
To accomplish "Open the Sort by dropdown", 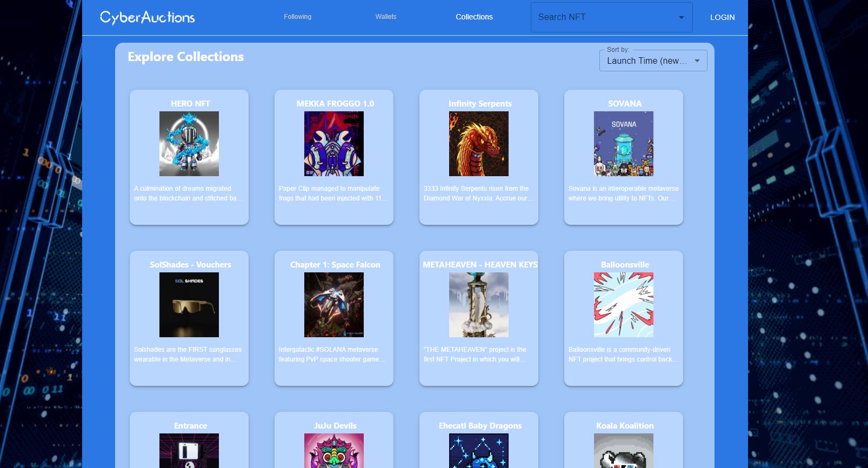I will coord(653,61).
